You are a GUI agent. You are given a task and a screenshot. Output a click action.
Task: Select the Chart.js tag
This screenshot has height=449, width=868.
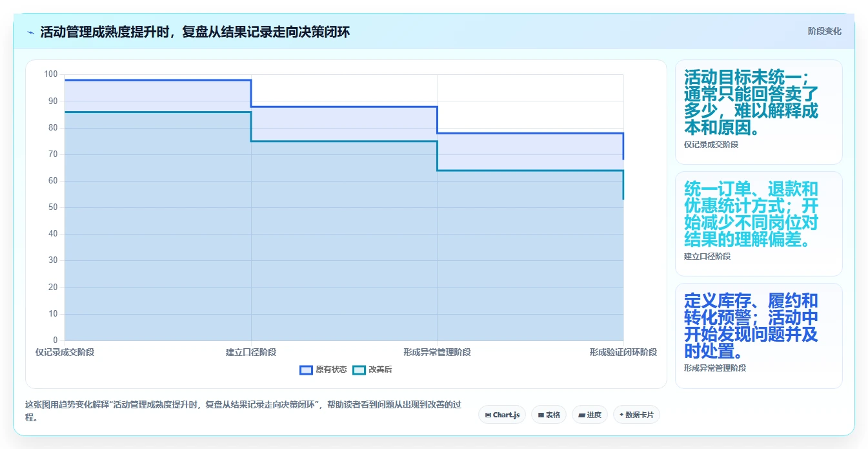[x=502, y=415]
